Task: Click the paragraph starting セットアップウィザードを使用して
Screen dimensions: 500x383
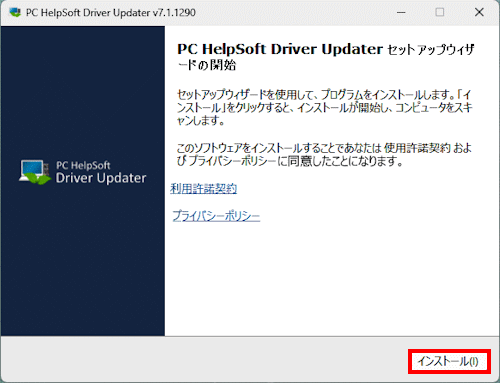Action: click(x=324, y=108)
